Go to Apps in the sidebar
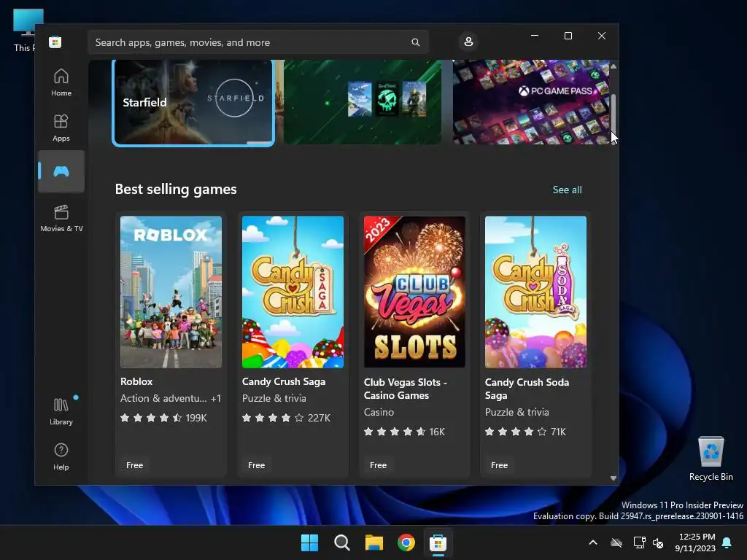 (x=61, y=128)
